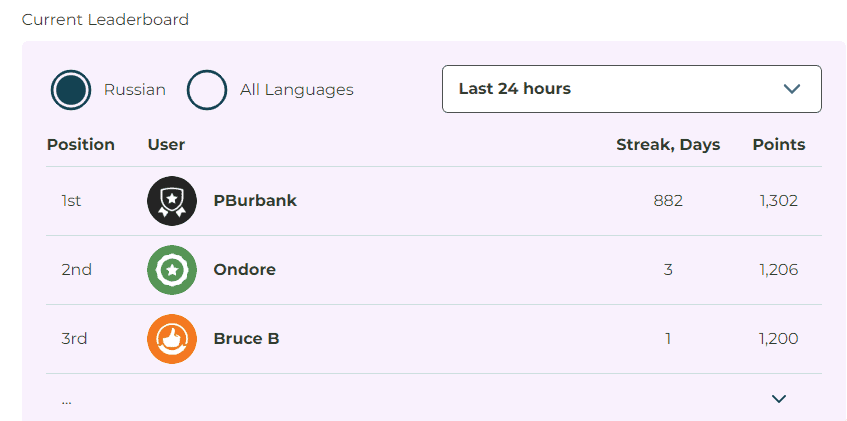Click the Position column header
Screen dimensions: 847x421
(81, 145)
